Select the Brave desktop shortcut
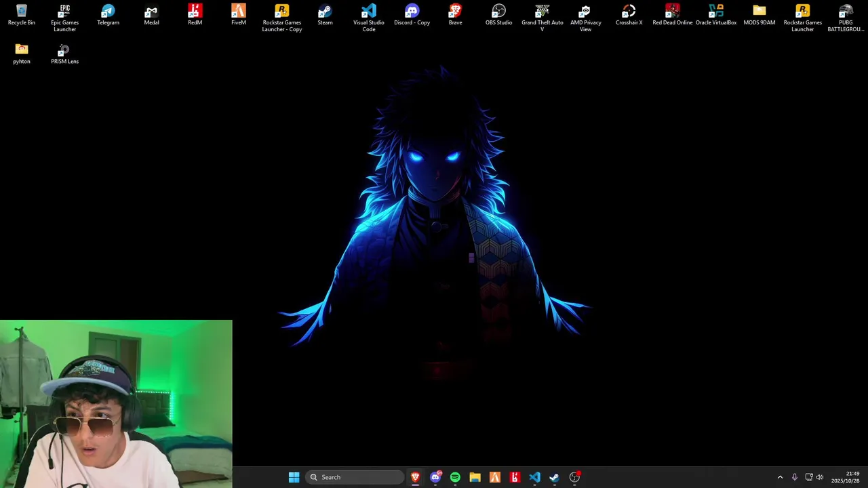Viewport: 868px width, 488px height. [x=456, y=15]
